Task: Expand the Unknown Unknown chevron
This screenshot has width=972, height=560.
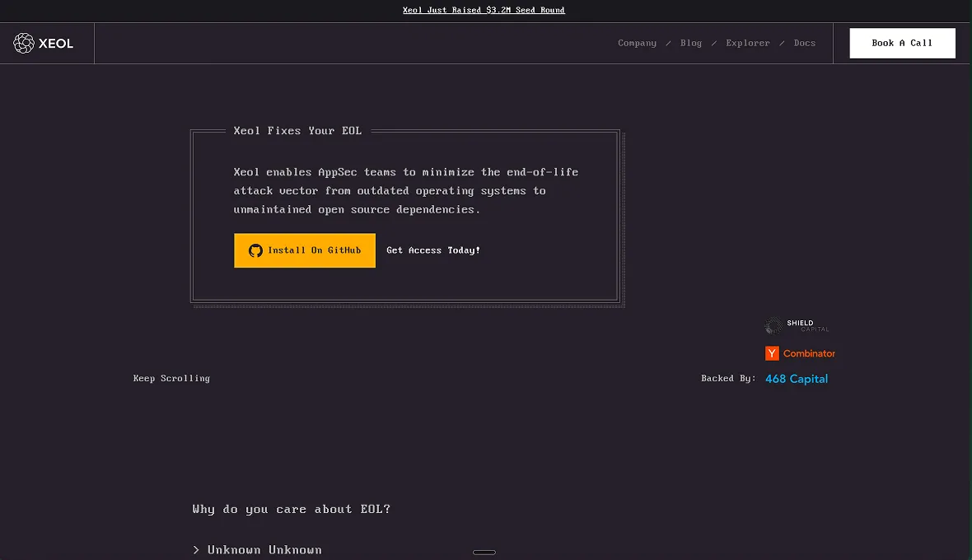Action: [196, 549]
